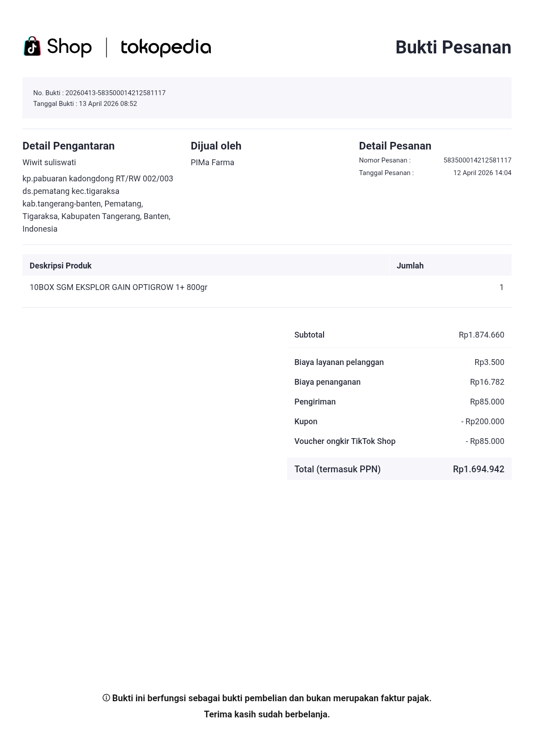Image resolution: width=534 pixels, height=756 pixels.
Task: Click the tokopedia logo
Action: (x=166, y=47)
